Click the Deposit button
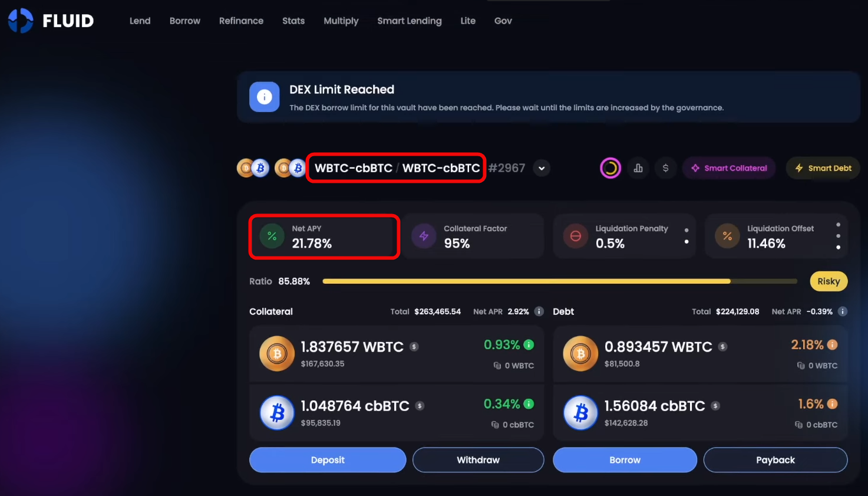868x496 pixels. click(328, 460)
